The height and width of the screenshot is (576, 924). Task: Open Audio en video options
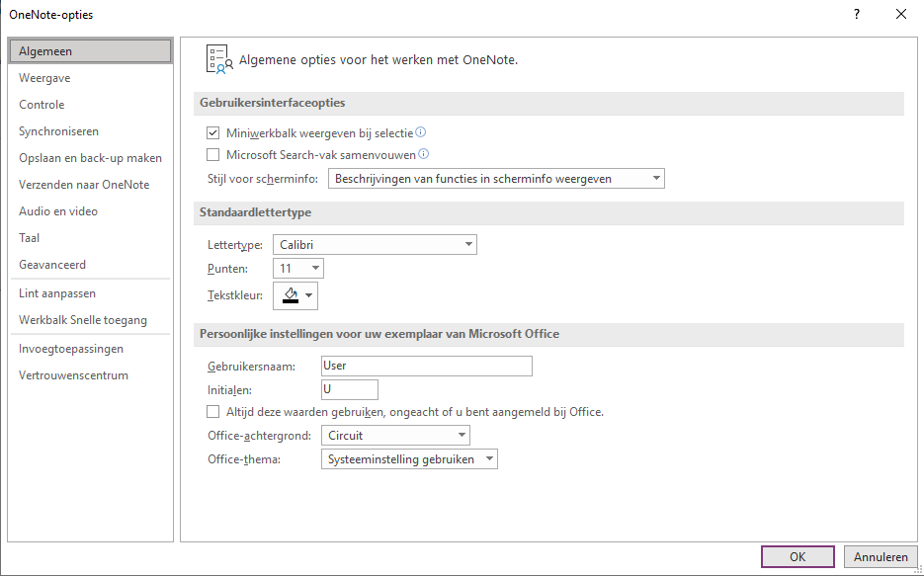click(90, 210)
